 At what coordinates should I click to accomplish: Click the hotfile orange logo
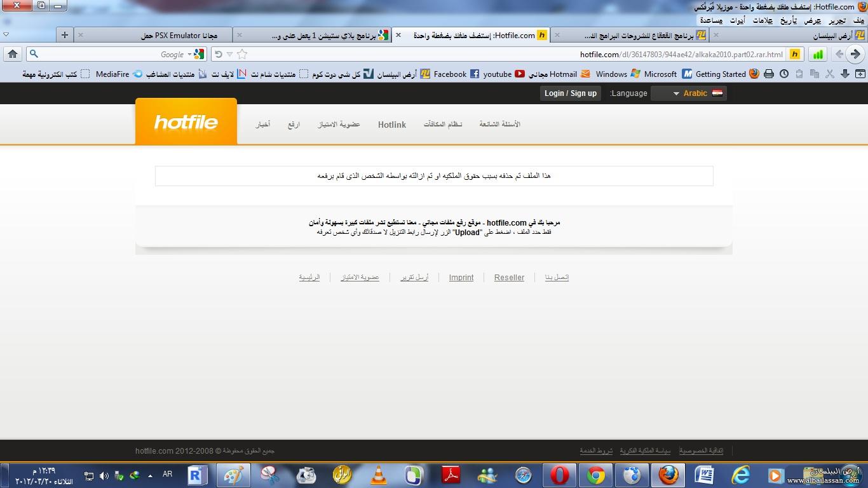click(186, 122)
